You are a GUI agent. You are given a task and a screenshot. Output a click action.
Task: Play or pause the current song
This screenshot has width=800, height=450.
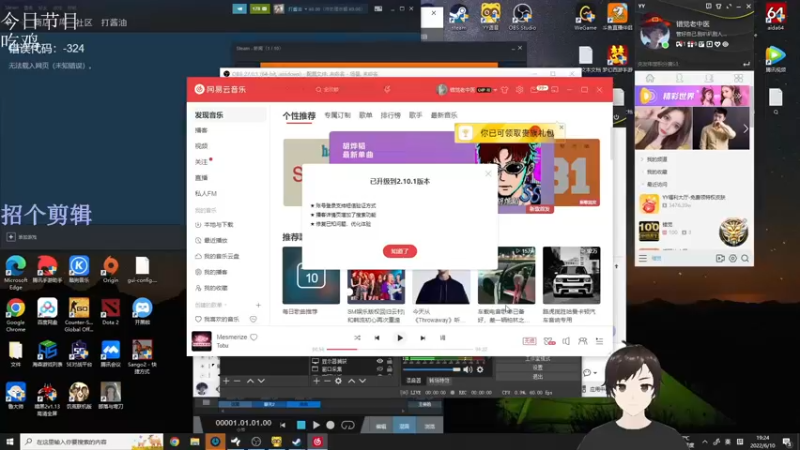400,338
